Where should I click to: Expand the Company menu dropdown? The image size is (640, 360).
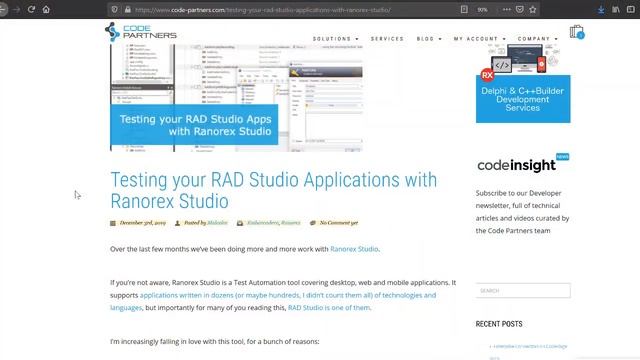(538, 39)
